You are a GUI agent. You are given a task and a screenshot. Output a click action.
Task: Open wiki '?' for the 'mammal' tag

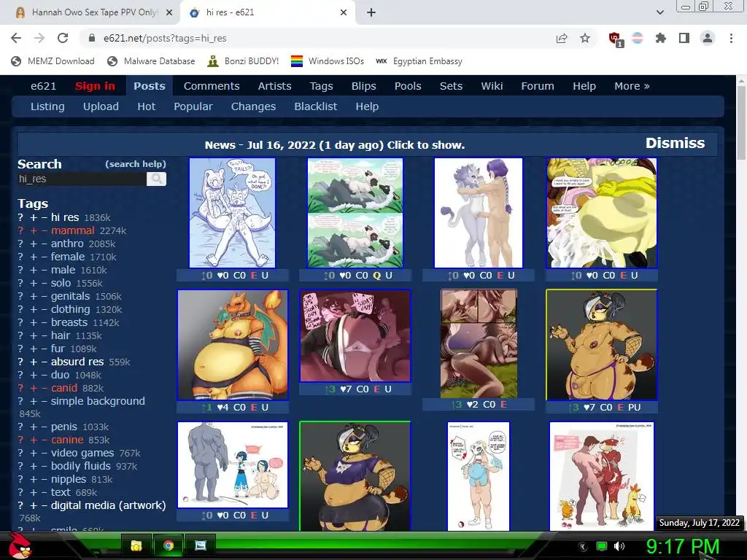coord(20,231)
